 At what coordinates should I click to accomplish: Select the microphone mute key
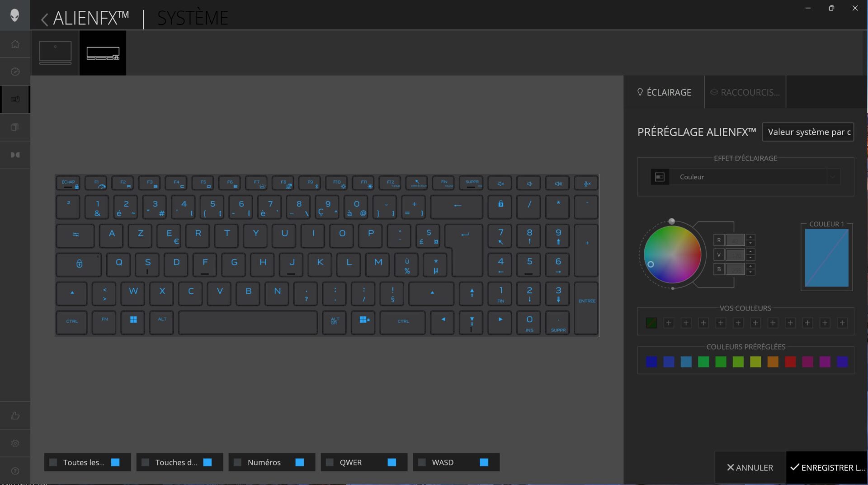click(x=586, y=183)
